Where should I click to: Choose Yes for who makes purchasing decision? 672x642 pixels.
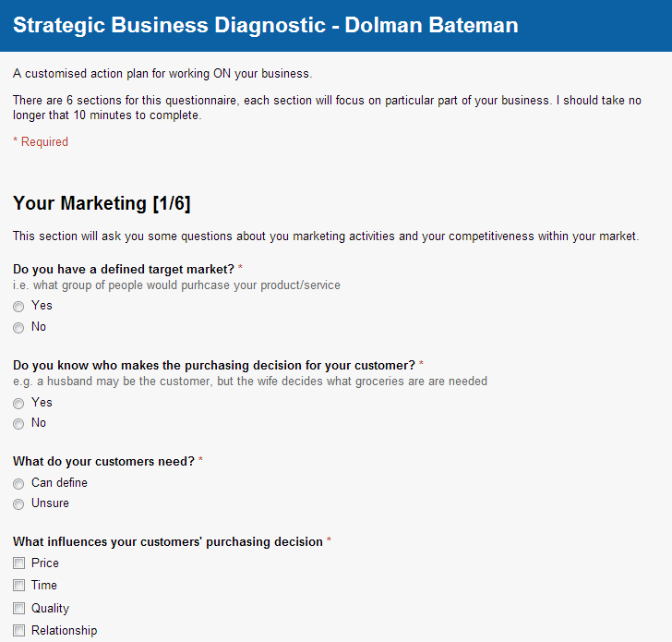[18, 404]
